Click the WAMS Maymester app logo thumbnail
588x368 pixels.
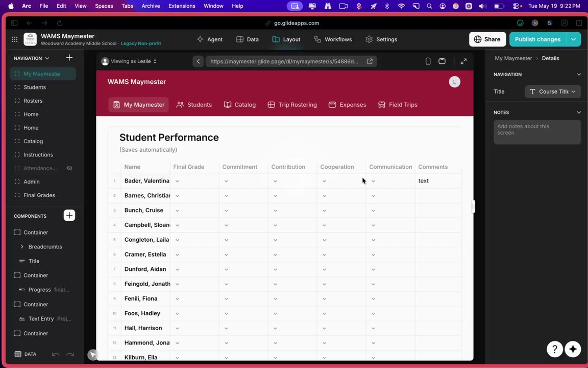tap(30, 39)
